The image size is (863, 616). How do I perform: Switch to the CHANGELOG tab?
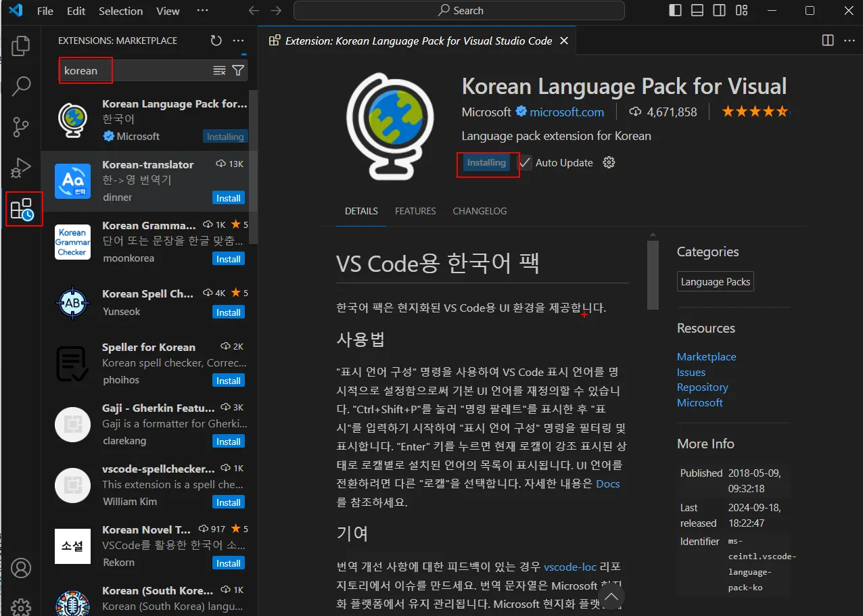tap(480, 211)
